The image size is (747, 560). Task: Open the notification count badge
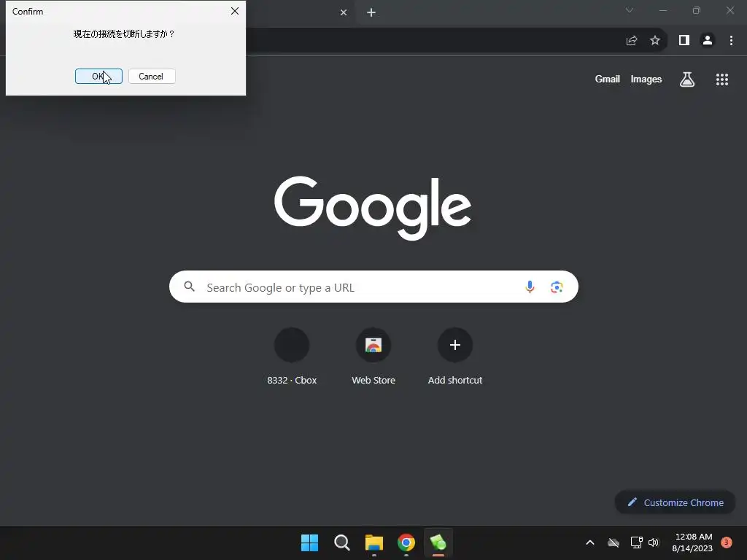pos(726,542)
